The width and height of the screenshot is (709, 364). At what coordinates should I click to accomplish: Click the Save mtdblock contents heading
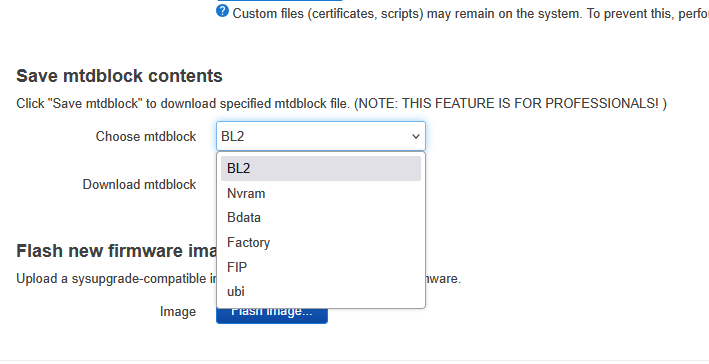pyautogui.click(x=119, y=76)
